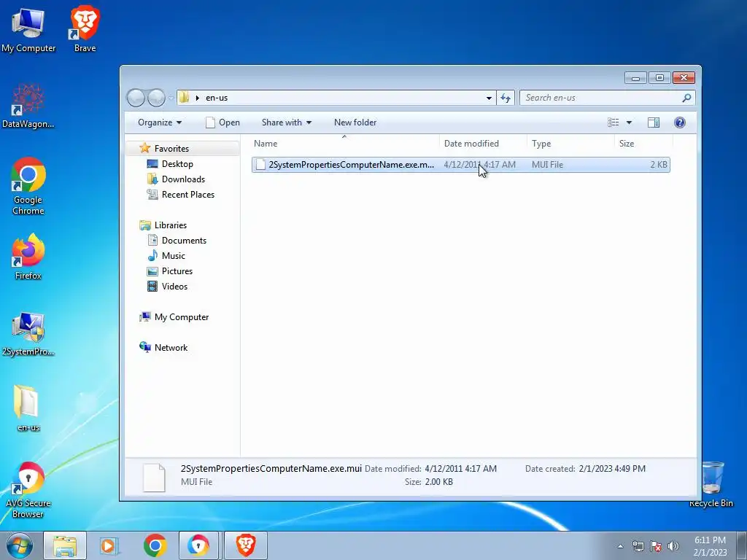Sort by the Type column header
The width and height of the screenshot is (747, 560).
(570, 144)
